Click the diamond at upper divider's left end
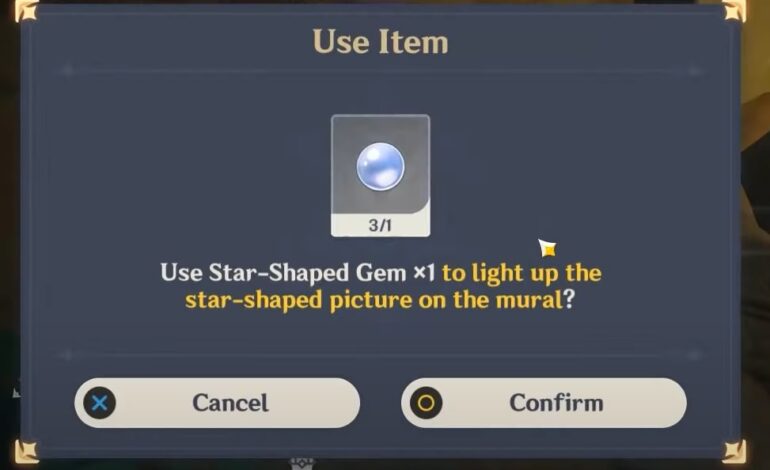770x470 pixels. [x=68, y=71]
